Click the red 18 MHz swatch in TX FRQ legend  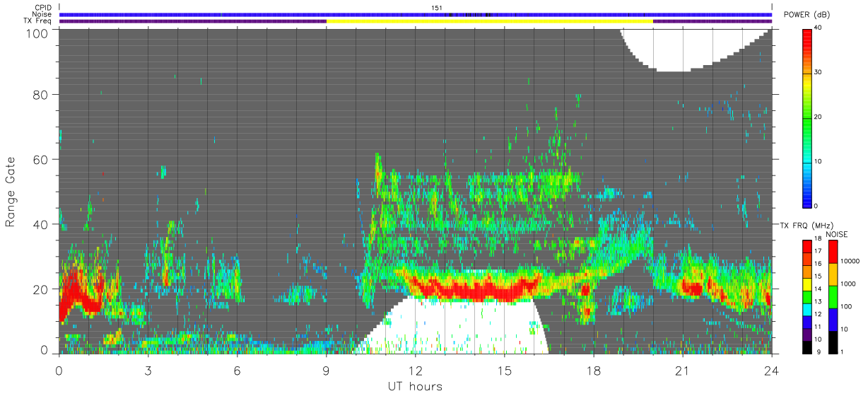tap(807, 247)
